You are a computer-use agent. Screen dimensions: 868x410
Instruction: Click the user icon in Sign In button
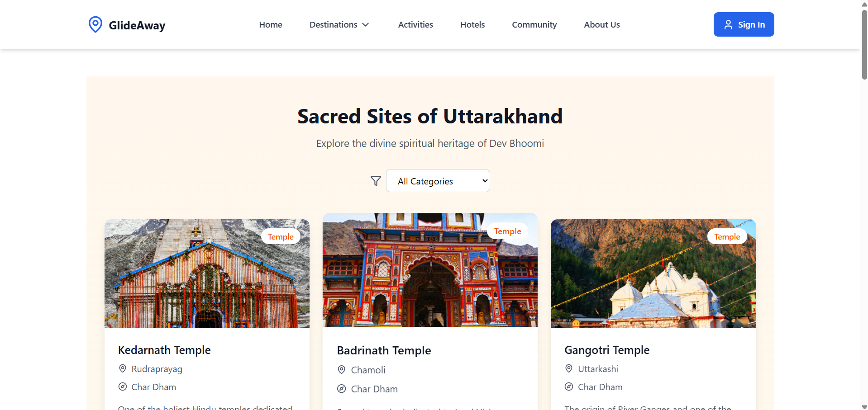(x=728, y=24)
